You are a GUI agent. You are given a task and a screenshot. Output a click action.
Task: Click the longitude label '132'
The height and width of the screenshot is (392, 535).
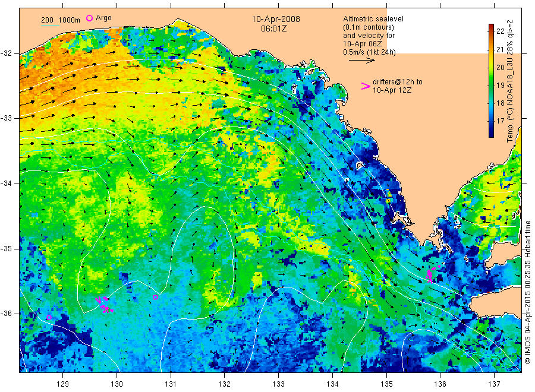coord(225,384)
